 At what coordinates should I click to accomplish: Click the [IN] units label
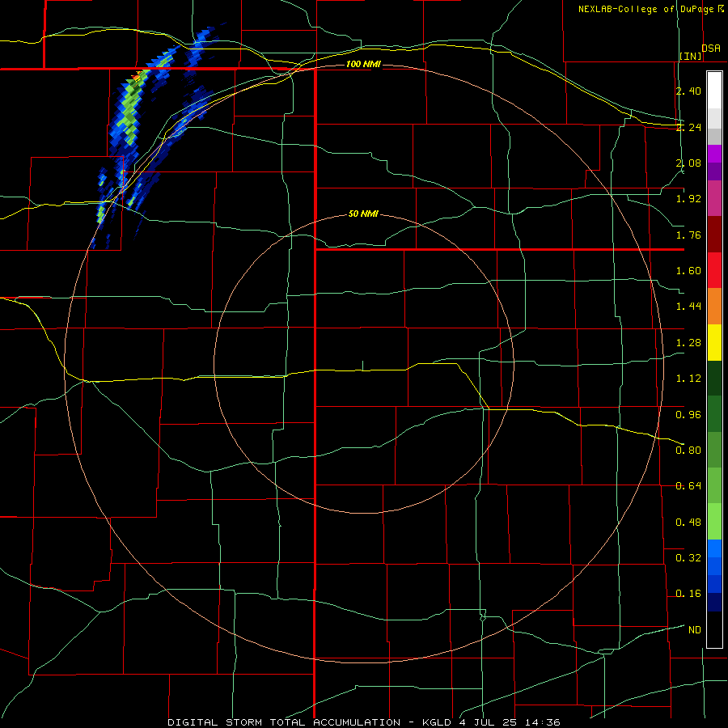691,56
